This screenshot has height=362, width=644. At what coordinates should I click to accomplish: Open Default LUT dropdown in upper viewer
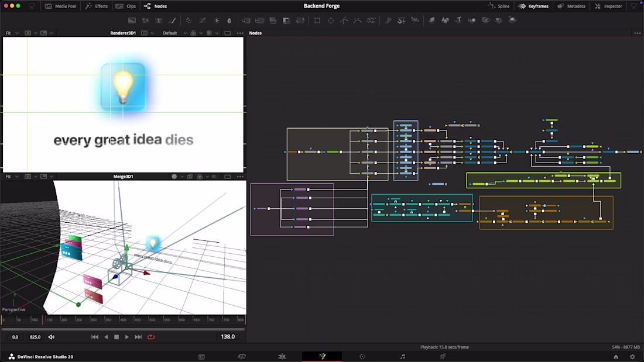click(174, 33)
